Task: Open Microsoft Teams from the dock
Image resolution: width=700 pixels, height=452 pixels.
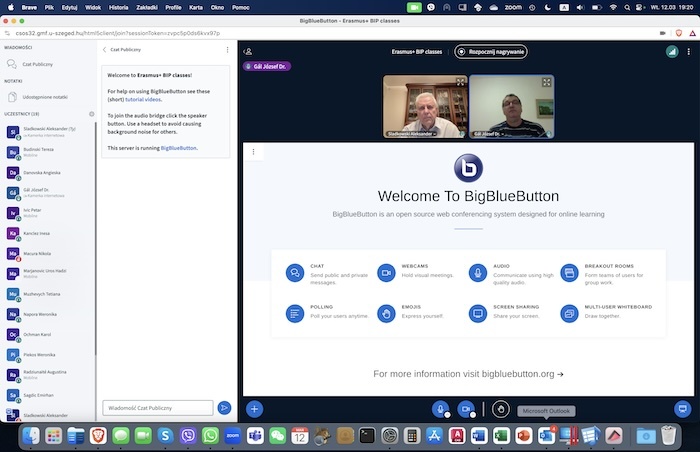Action: coord(255,435)
